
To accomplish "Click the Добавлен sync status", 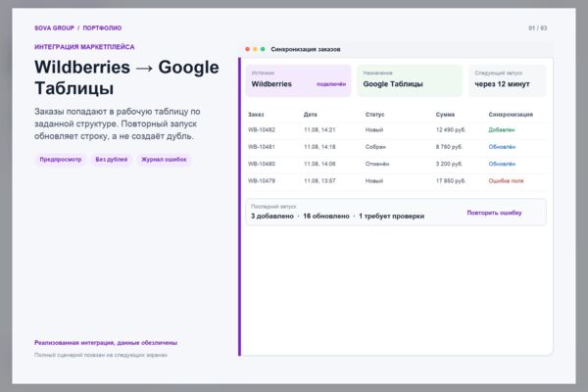I will point(502,129).
